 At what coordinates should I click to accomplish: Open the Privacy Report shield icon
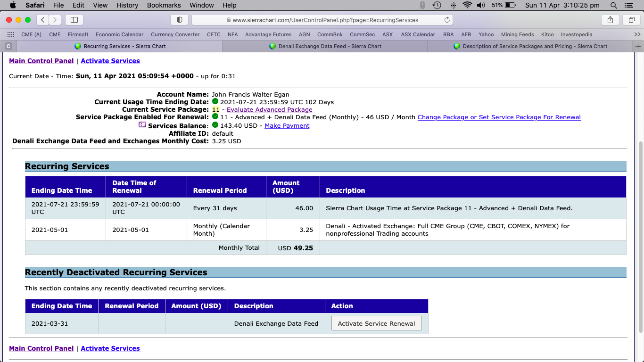pos(179,20)
